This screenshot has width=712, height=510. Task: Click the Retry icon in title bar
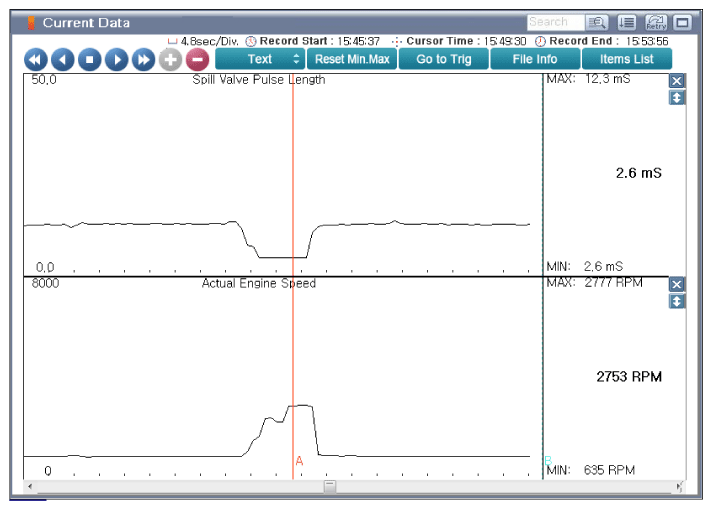point(656,22)
